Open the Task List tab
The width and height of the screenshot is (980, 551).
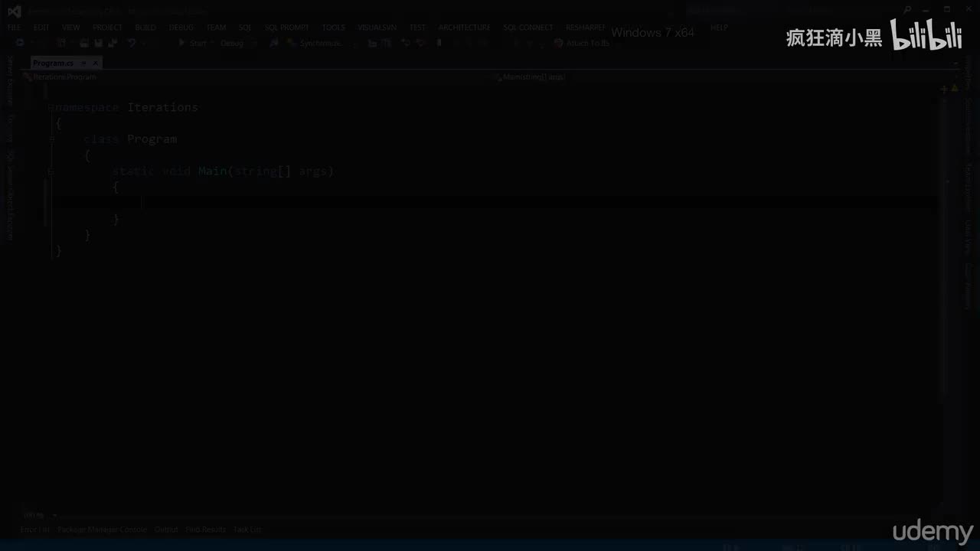coord(247,530)
